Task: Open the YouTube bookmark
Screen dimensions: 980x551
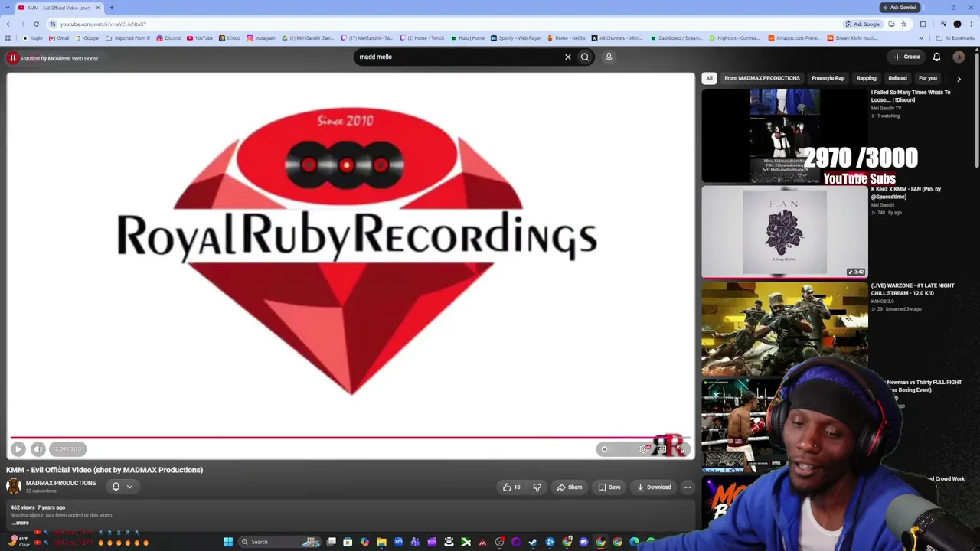Action: (200, 38)
